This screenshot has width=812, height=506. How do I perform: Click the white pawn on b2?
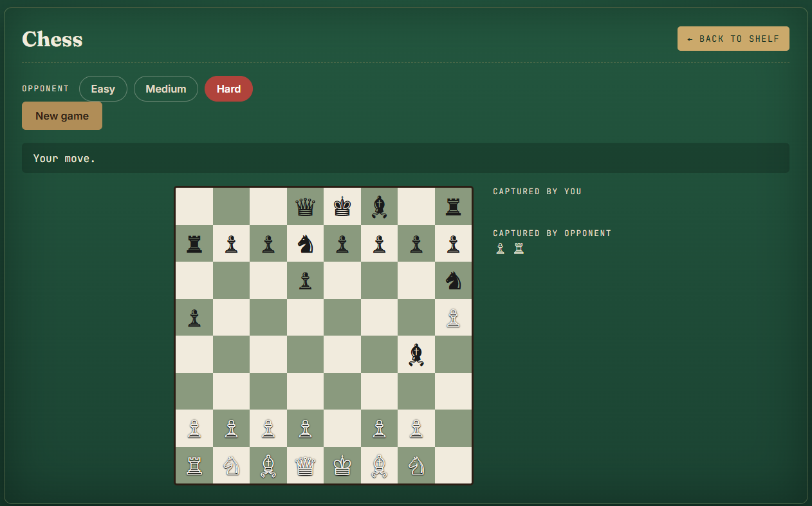coord(231,428)
